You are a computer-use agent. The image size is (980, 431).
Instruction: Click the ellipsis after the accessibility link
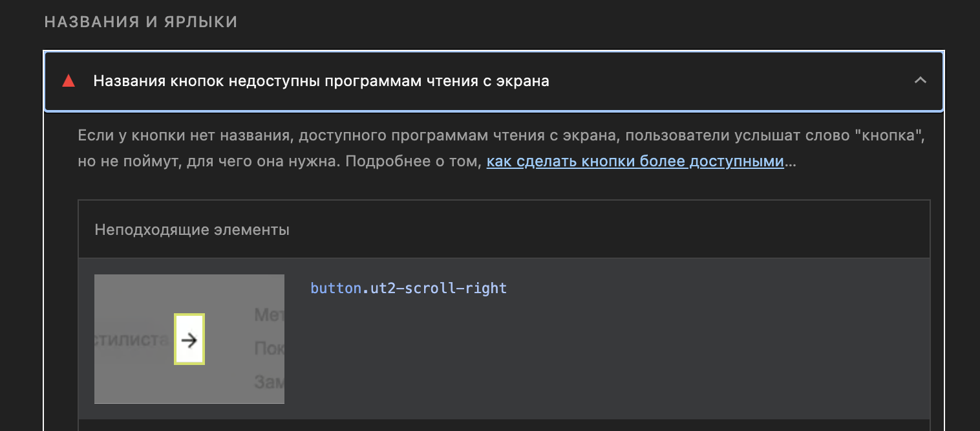[791, 161]
